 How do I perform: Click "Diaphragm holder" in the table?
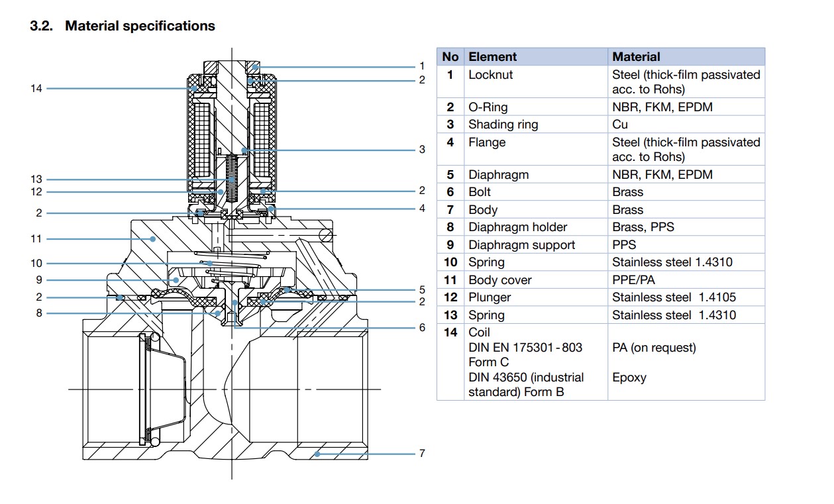[518, 227]
